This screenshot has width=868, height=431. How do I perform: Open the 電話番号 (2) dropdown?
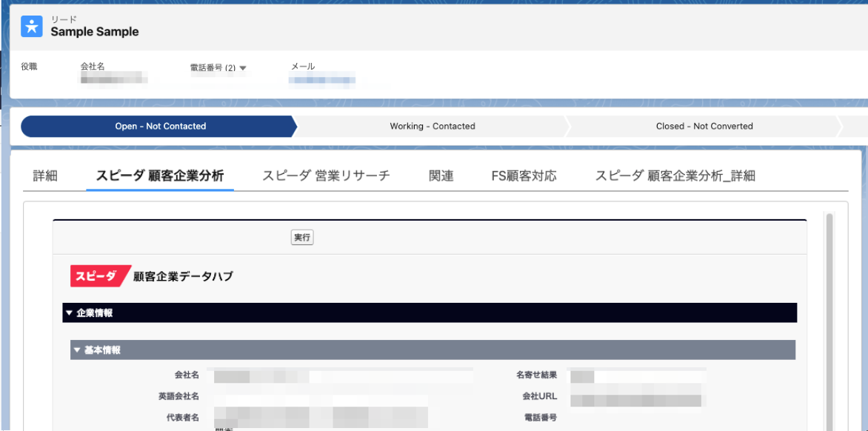(243, 68)
